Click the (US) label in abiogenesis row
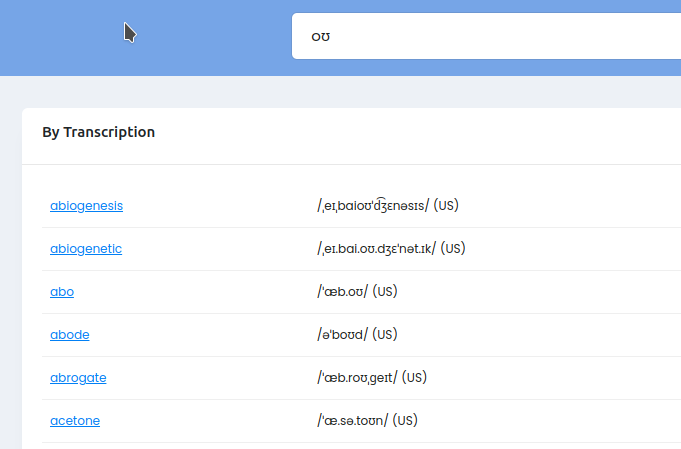This screenshot has height=449, width=681. [x=446, y=206]
